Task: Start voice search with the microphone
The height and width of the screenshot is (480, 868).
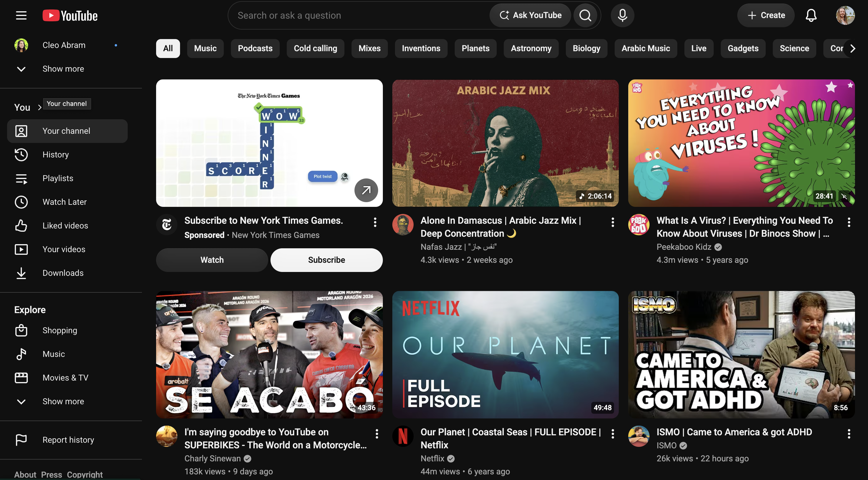Action: click(622, 15)
